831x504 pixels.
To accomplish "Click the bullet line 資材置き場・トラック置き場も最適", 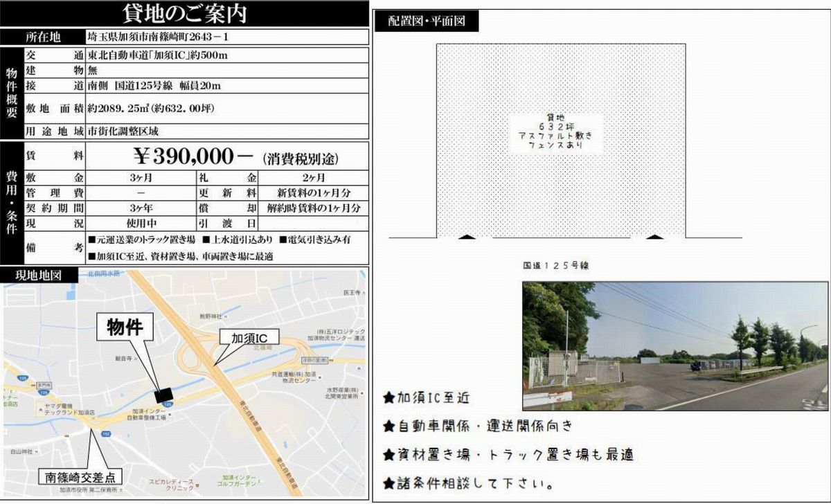I will [508, 454].
